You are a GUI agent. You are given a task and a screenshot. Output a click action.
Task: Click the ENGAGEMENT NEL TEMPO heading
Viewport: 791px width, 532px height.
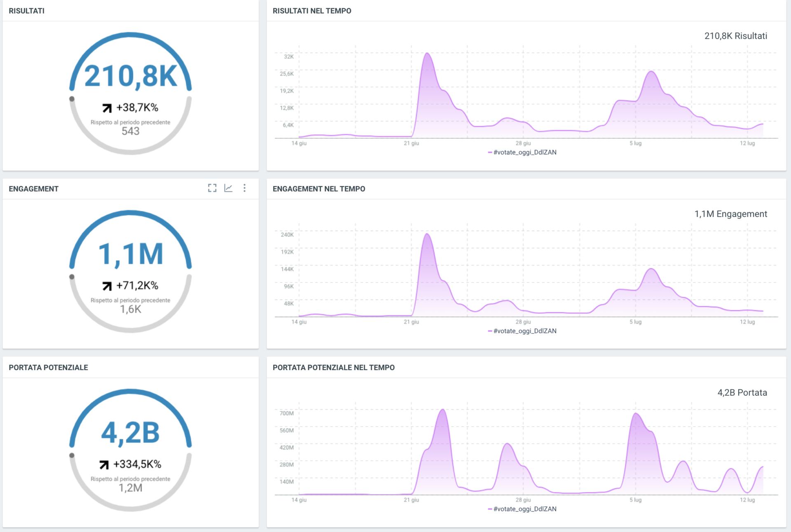pos(319,189)
